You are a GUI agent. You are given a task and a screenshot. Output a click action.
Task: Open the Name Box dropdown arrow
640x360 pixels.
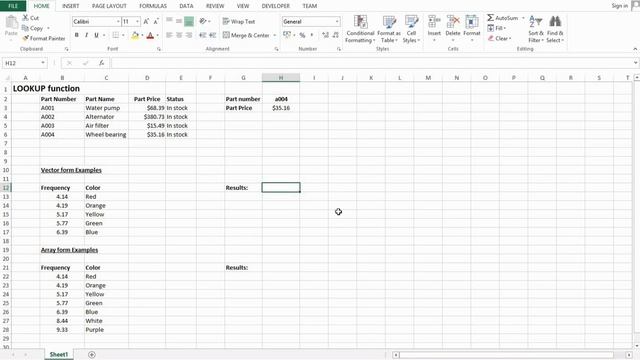(43, 63)
